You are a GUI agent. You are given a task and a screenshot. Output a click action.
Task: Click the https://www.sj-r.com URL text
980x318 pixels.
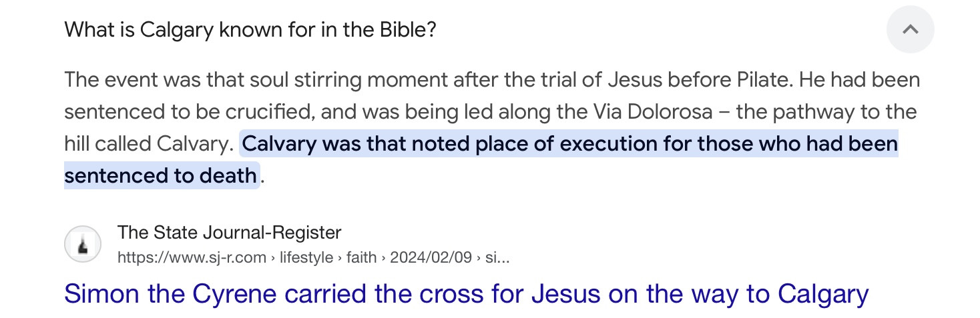(x=192, y=257)
